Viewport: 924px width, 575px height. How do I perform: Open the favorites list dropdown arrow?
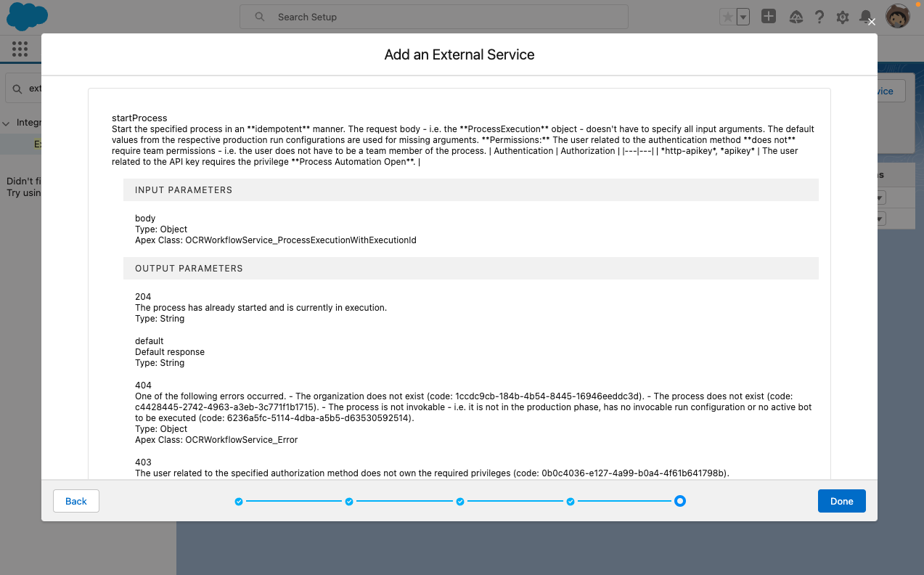[743, 17]
